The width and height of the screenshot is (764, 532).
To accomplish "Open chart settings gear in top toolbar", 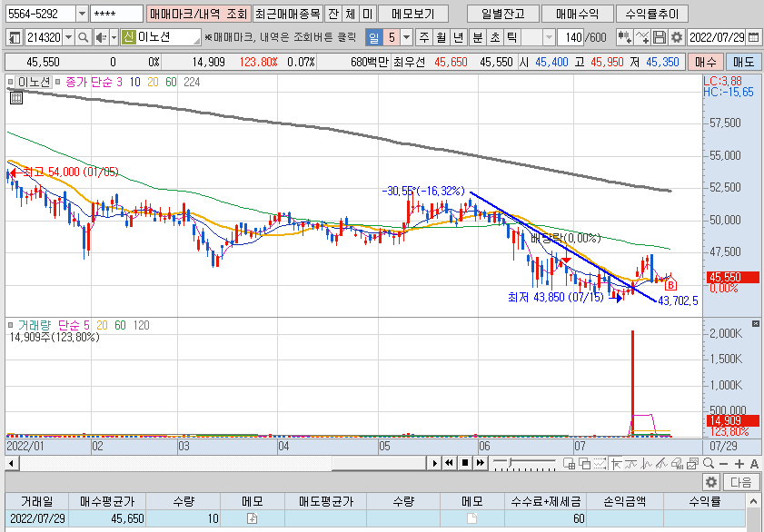I will (x=676, y=37).
